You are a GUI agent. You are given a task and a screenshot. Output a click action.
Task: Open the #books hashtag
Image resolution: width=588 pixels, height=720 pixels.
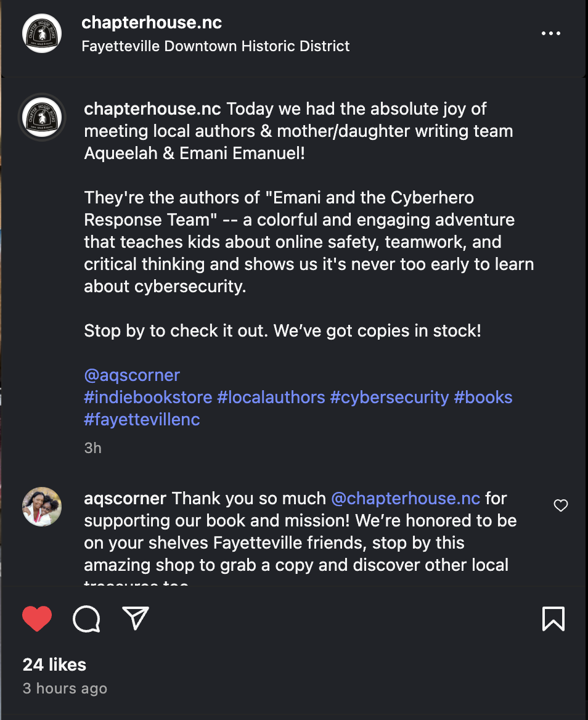pyautogui.click(x=483, y=397)
